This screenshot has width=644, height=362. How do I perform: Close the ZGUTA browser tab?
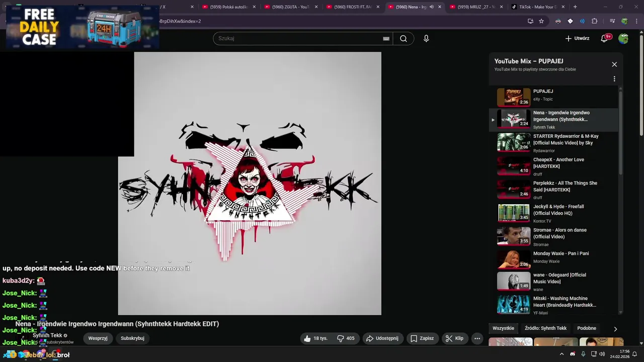(x=316, y=7)
